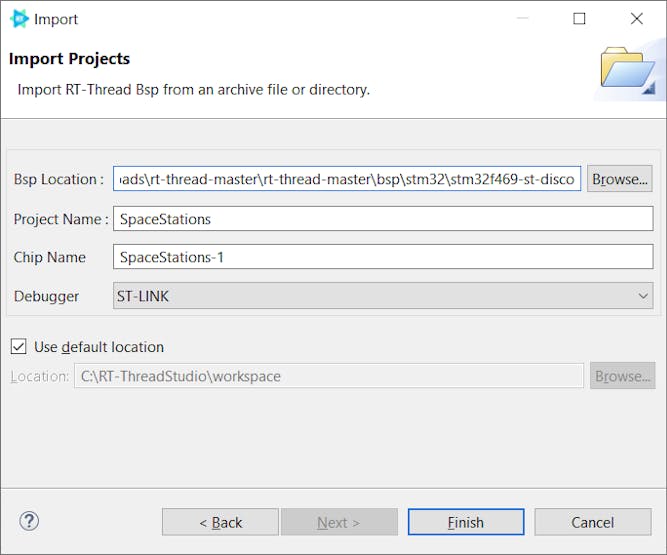Screen dimensions: 667x555
Task: Click the disabled Next button
Action: pyautogui.click(x=339, y=522)
